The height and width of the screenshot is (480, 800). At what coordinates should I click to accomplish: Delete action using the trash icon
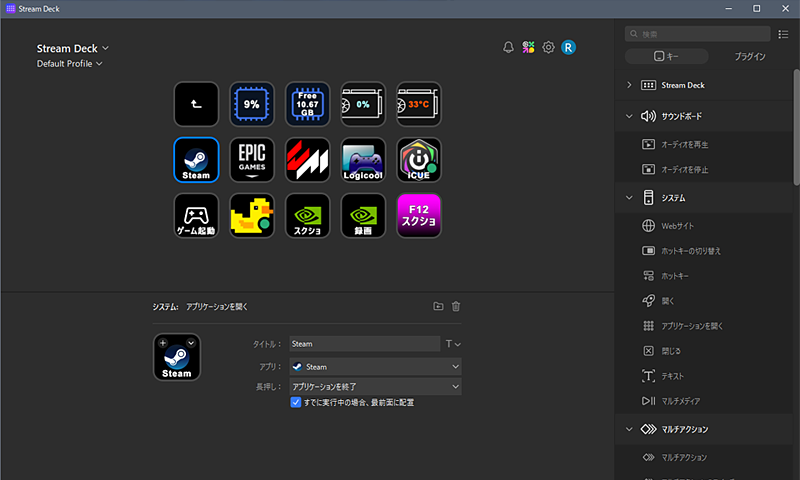pyautogui.click(x=456, y=307)
